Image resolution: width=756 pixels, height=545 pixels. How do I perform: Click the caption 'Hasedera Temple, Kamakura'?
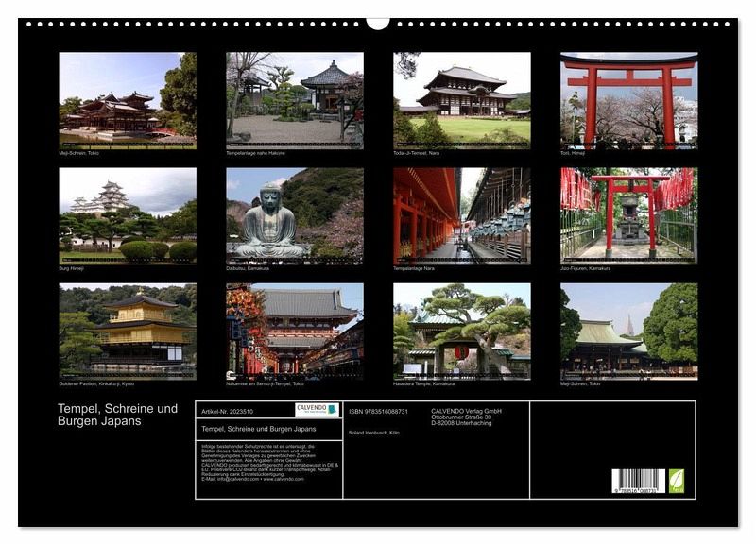(x=423, y=384)
